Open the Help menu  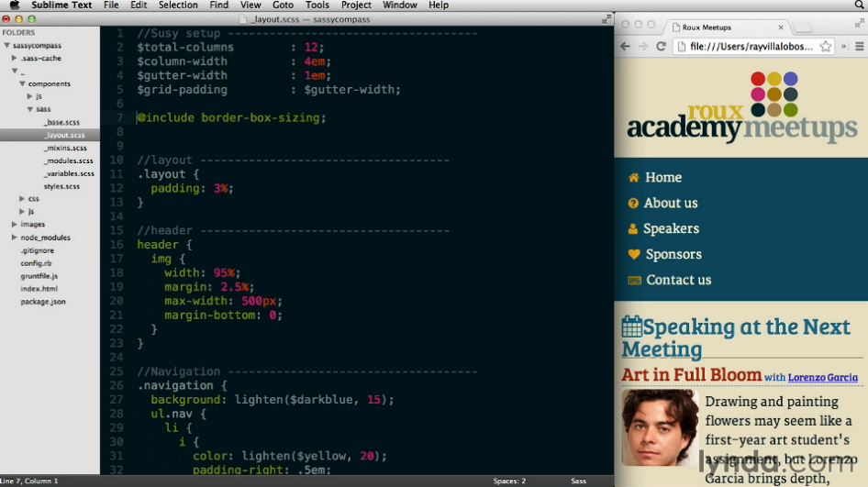(x=439, y=5)
